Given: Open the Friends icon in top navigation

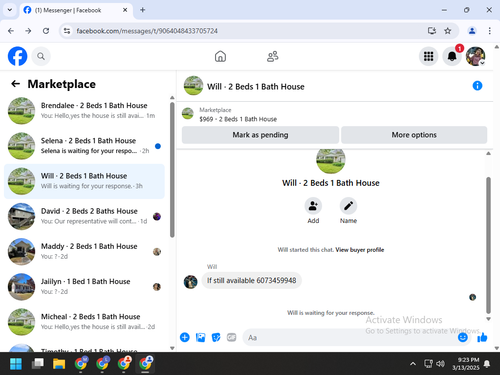Looking at the screenshot, I should click(x=273, y=56).
